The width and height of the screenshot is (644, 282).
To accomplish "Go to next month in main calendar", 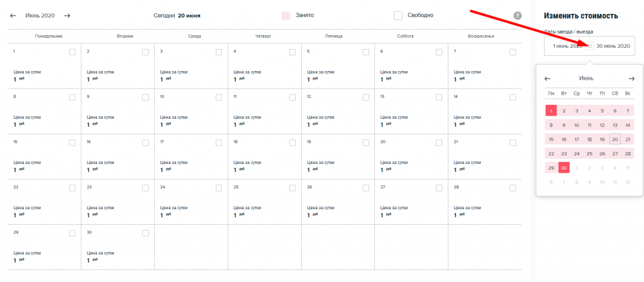I will click(x=67, y=15).
